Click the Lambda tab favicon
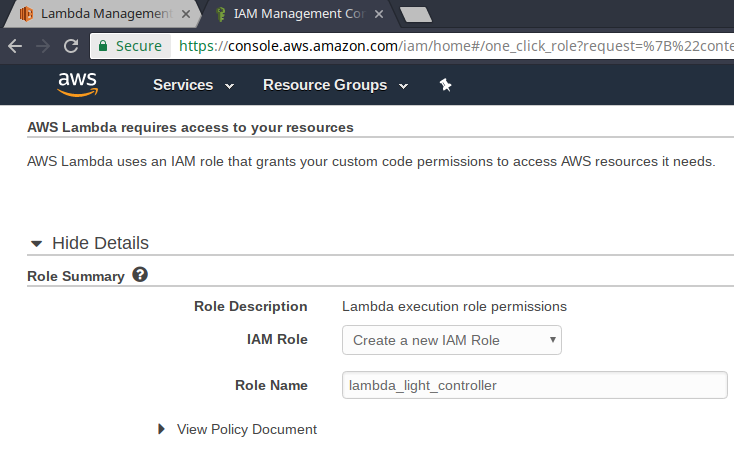This screenshot has width=734, height=451. [26, 14]
